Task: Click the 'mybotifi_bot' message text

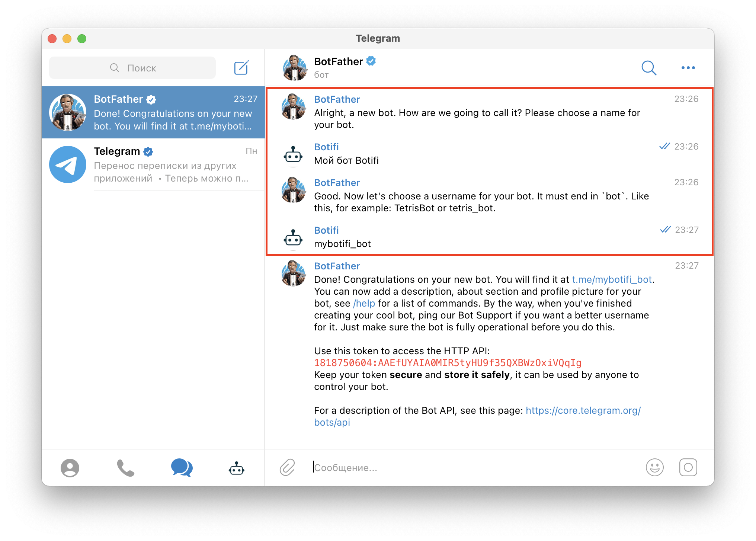Action: tap(342, 244)
